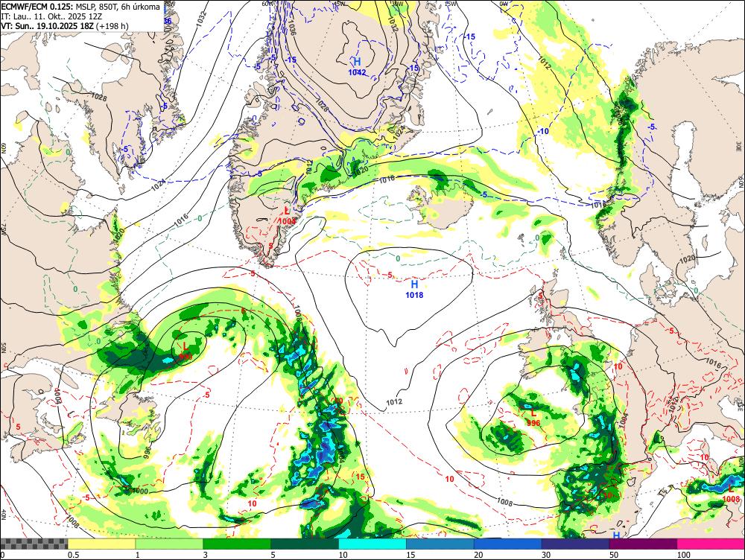The width and height of the screenshot is (745, 560).
Task: Select the cyan 10–15 legend swatch
Action: click(372, 544)
